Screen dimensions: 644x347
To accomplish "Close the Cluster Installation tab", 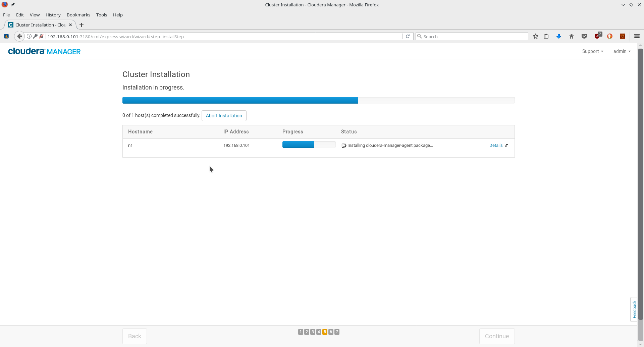I will point(70,25).
